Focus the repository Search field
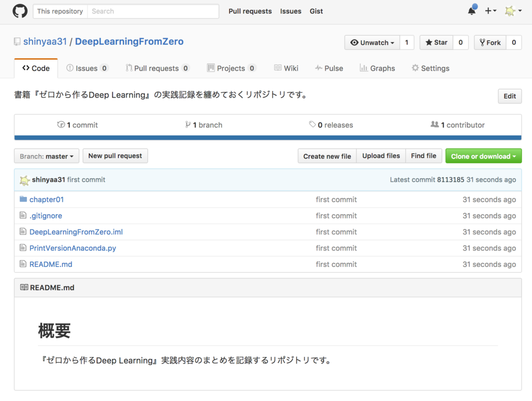Image resolution: width=532 pixels, height=401 pixels. coord(153,11)
